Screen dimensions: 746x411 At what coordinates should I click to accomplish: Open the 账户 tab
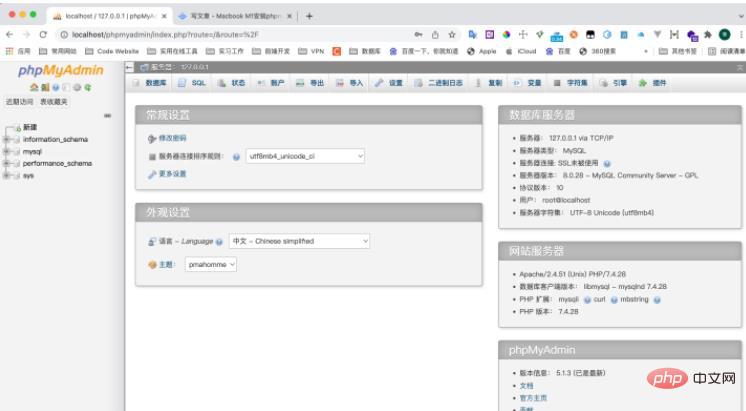coord(271,83)
